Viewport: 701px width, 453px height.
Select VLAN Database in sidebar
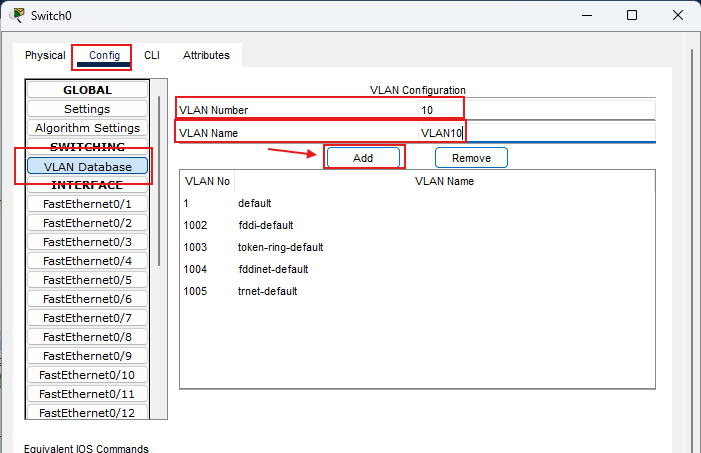88,166
